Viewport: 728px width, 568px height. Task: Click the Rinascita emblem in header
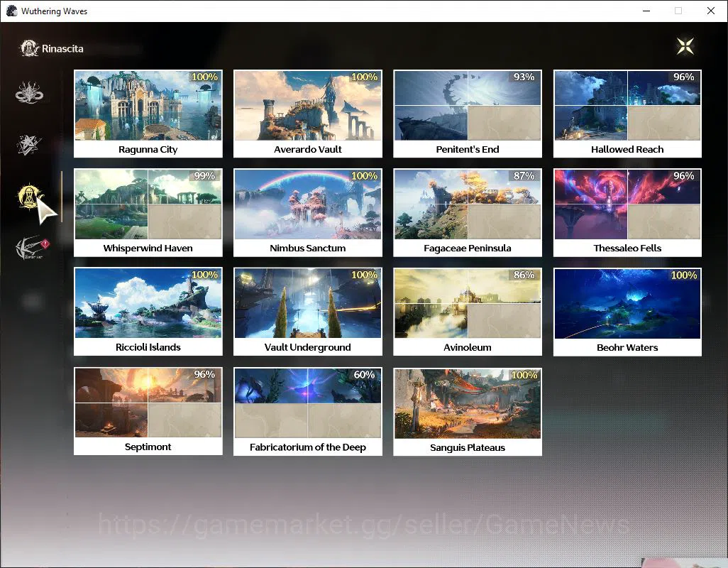coord(29,48)
